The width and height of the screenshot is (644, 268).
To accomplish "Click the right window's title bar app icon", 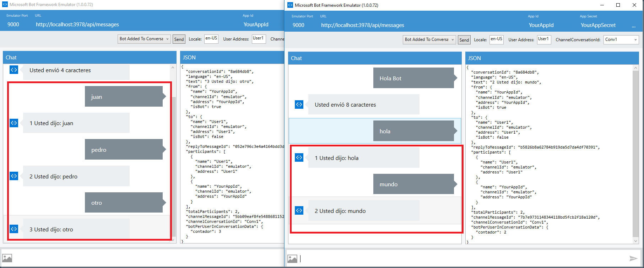I will [290, 5].
